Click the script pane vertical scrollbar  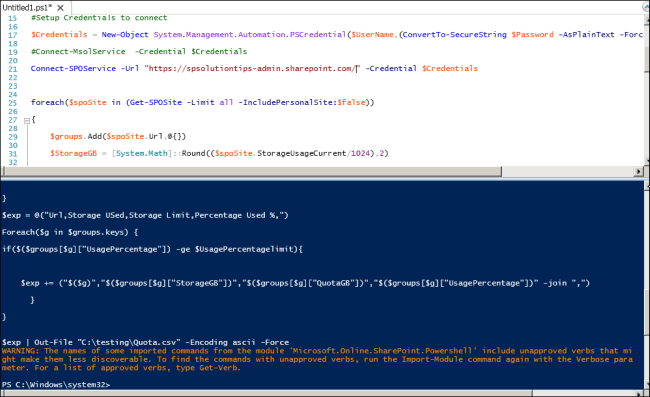coord(647,89)
